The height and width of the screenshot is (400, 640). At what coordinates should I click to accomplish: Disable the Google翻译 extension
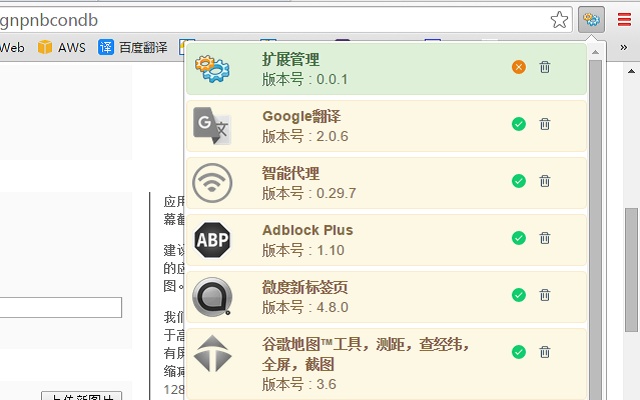pyautogui.click(x=519, y=124)
